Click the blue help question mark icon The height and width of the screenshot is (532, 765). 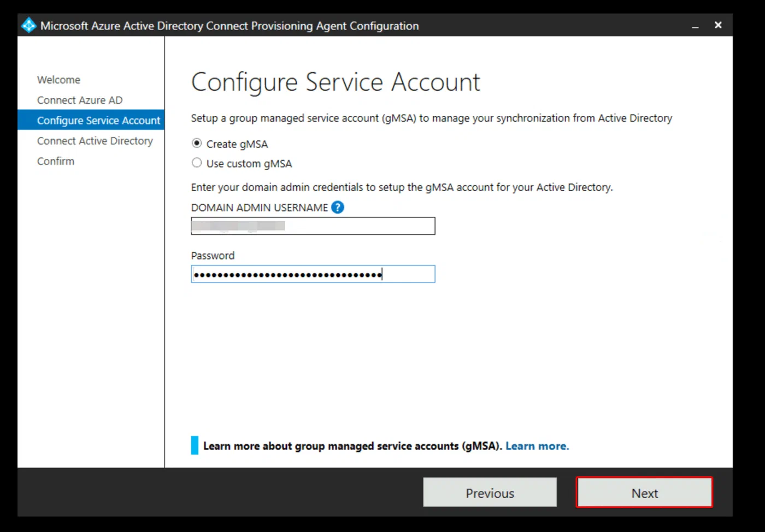[338, 208]
